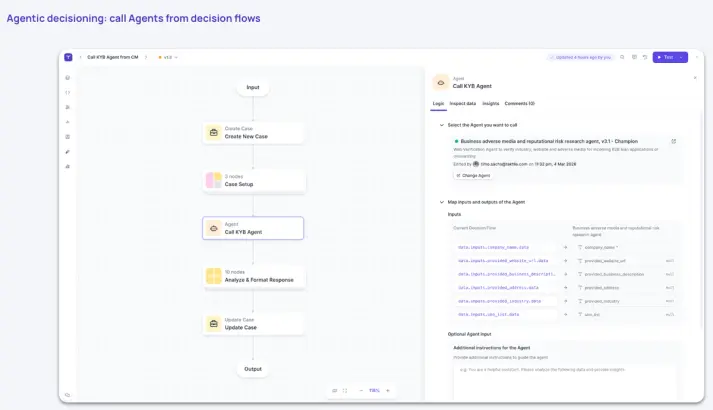Select the pen icon in left sidebar
Screen dimensions: 713x410
coord(68,152)
